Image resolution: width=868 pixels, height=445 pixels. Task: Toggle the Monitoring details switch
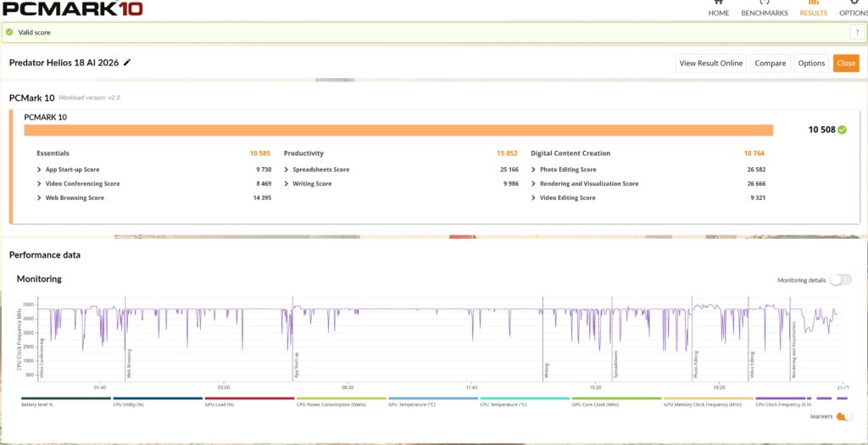(840, 280)
